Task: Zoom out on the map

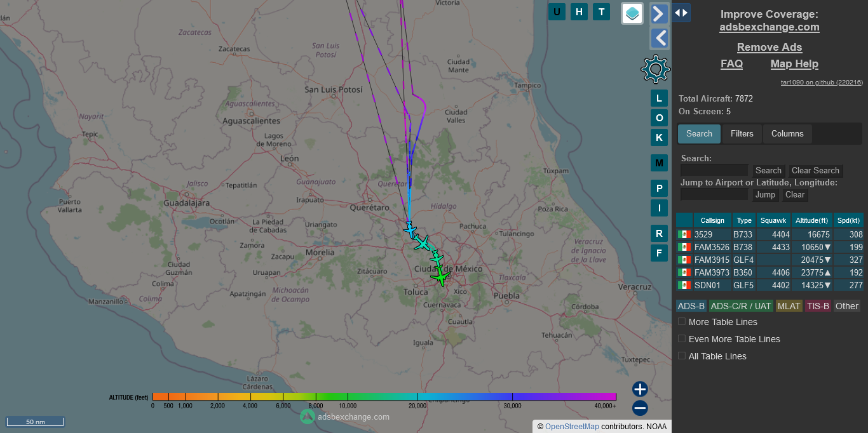Action: point(640,408)
